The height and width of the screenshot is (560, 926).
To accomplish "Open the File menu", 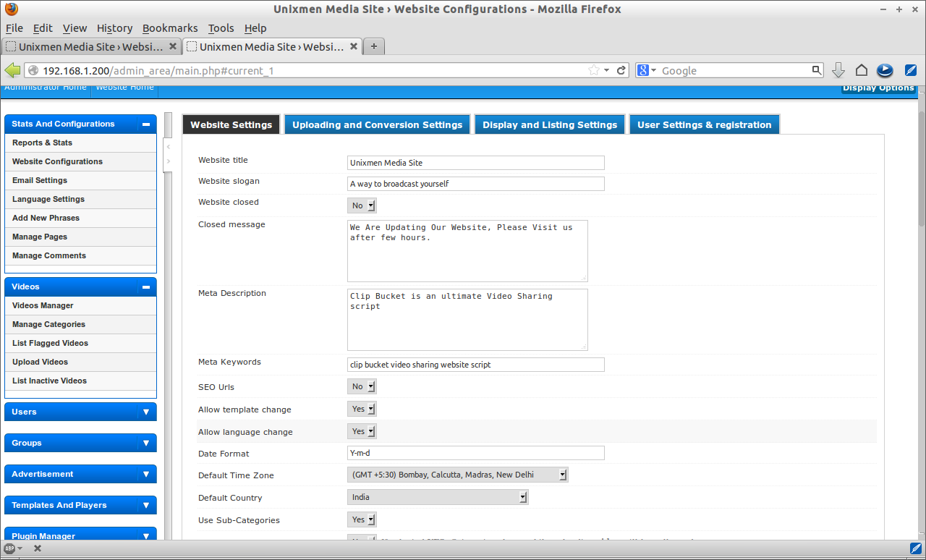I will tap(14, 28).
